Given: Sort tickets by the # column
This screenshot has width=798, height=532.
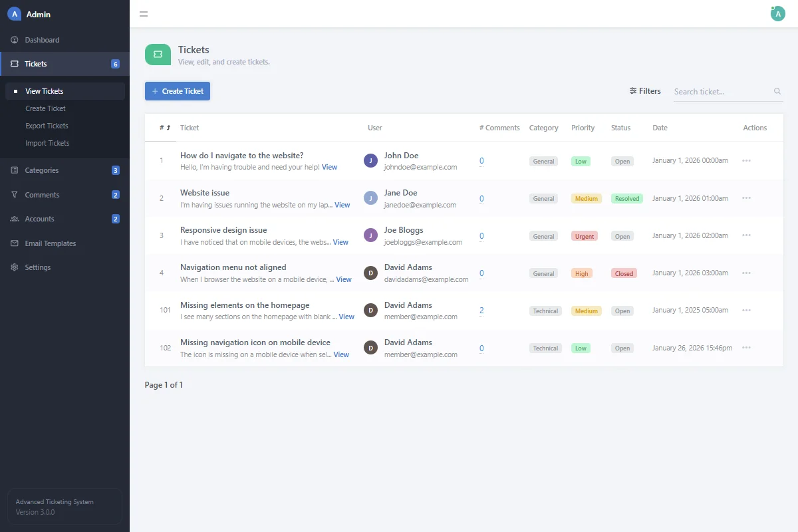Looking at the screenshot, I should tap(165, 128).
